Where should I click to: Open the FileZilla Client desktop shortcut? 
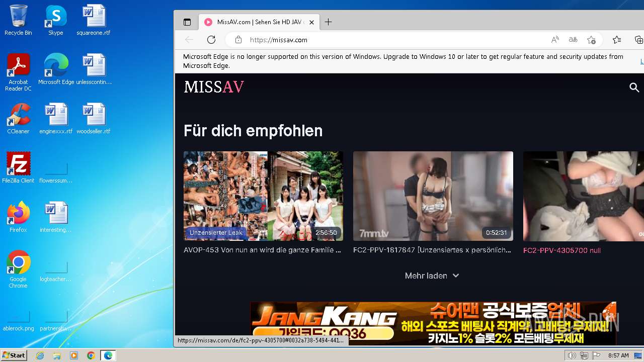point(18,168)
